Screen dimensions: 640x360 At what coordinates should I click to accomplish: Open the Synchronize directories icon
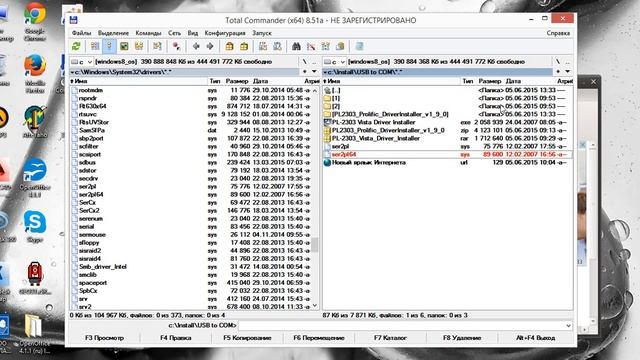point(325,46)
